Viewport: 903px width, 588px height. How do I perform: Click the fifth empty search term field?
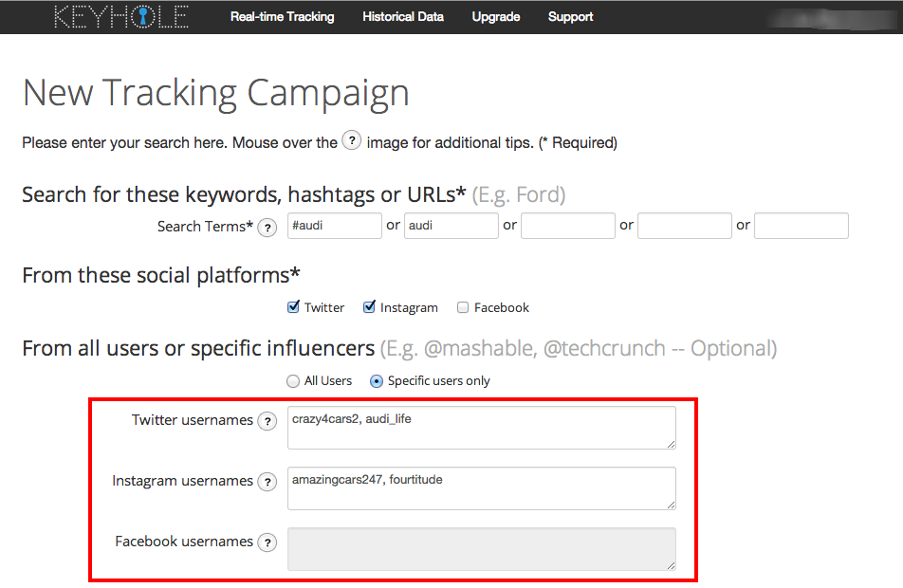coord(802,226)
